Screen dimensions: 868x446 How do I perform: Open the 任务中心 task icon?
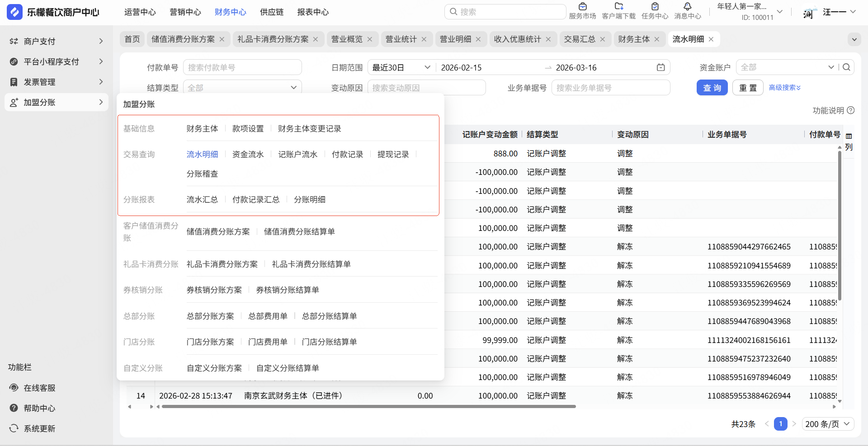point(655,7)
